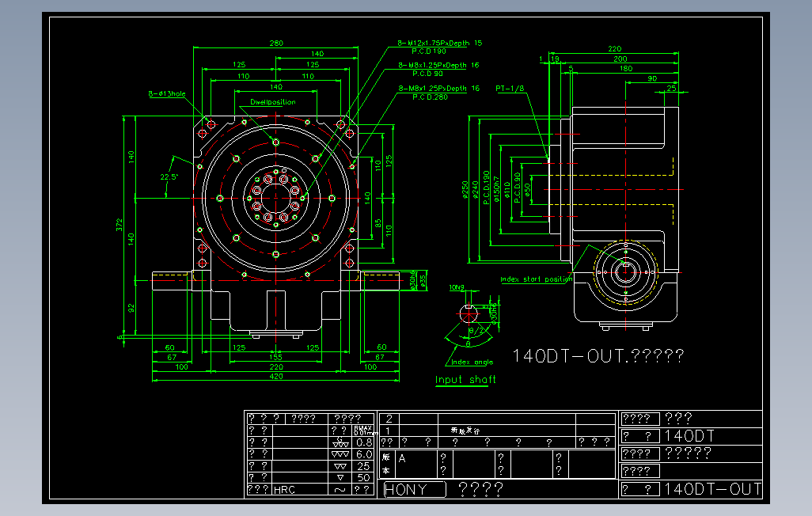Viewport: 812px width, 516px height.
Task: Click the '50' roughness value in table
Action: point(364,478)
